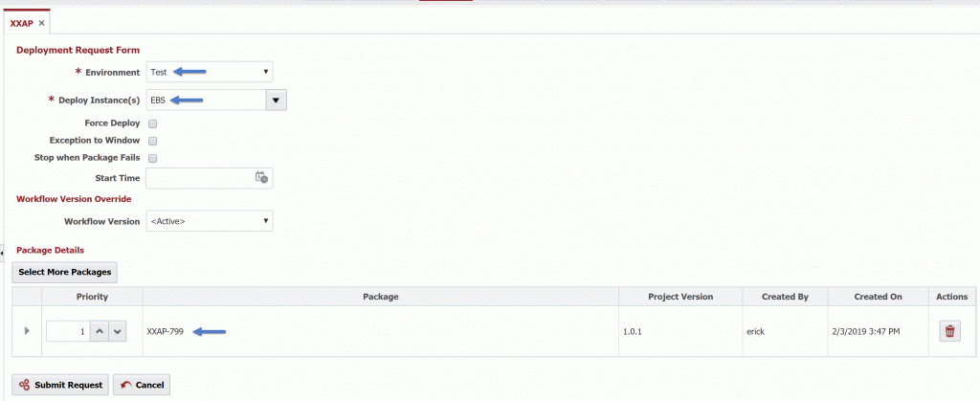Viewport: 980px width, 401px height.
Task: Click into the Start Time field
Action: point(198,178)
